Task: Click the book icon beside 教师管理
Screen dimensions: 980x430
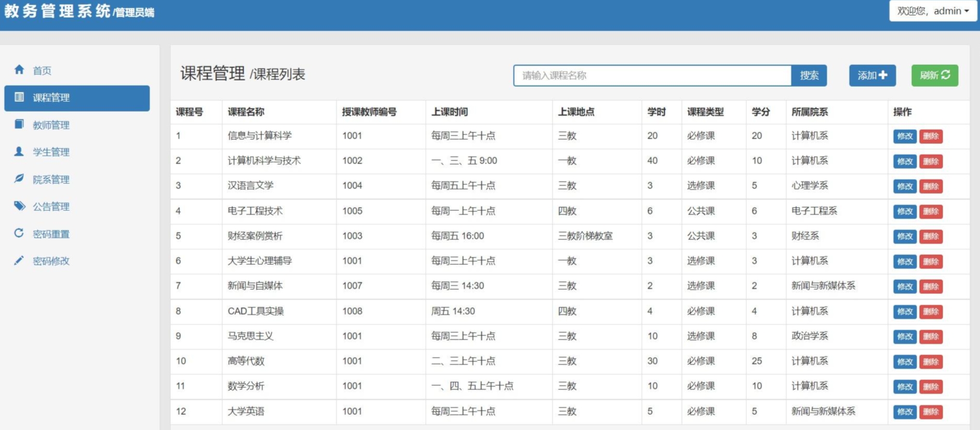Action: (x=19, y=124)
